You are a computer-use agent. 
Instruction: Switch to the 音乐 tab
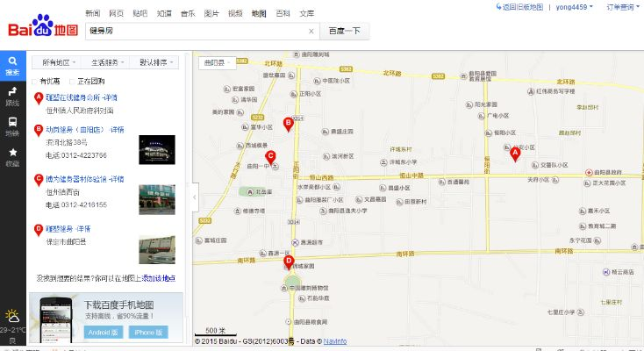click(x=188, y=13)
